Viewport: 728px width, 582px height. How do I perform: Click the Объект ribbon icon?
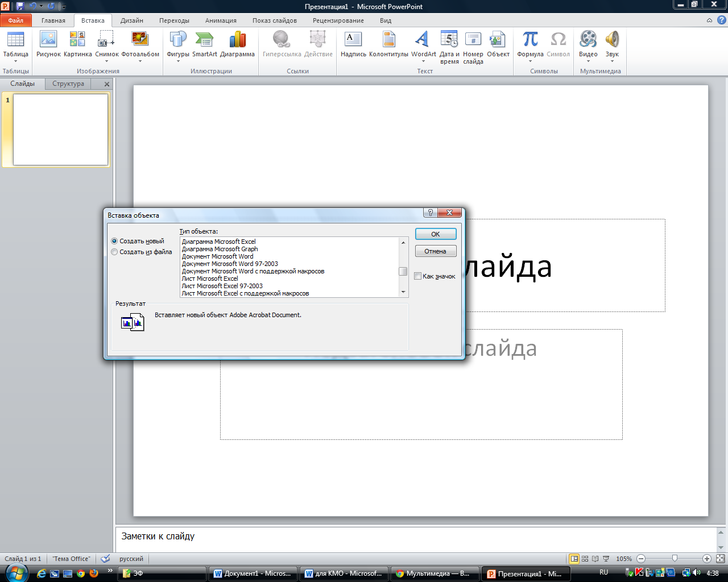tap(498, 44)
